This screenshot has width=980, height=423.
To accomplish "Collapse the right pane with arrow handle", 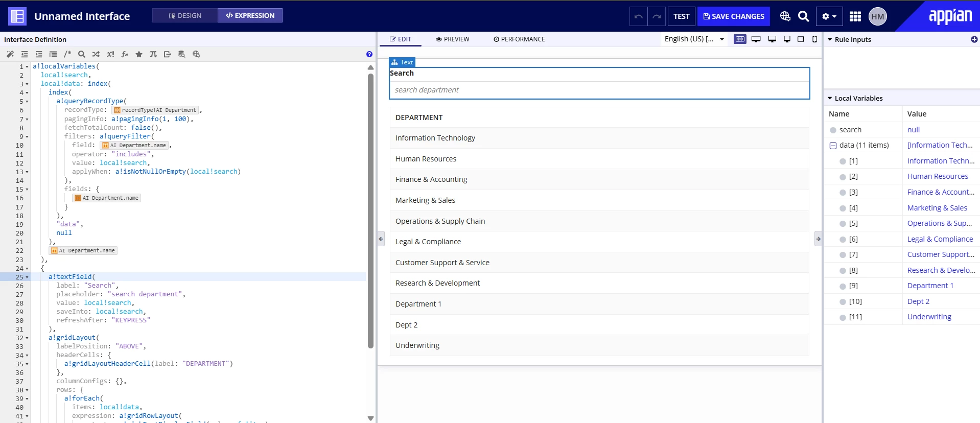I will [x=818, y=239].
